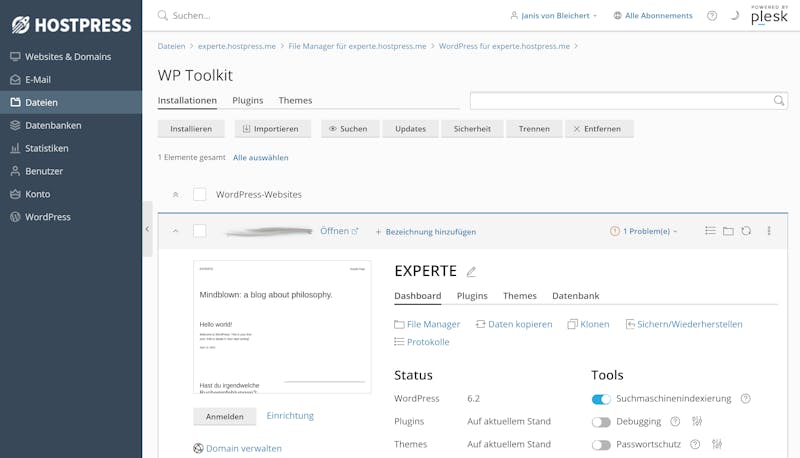Click the Plesk logo
This screenshot has height=458, width=800.
tap(769, 15)
